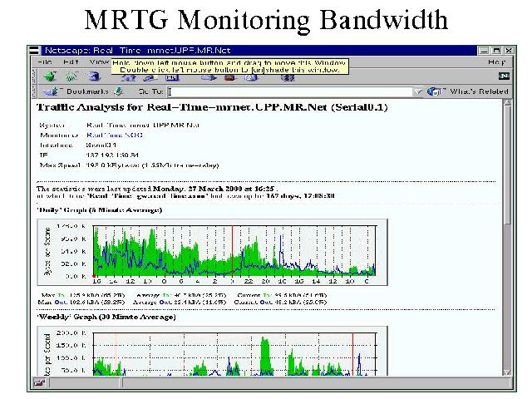
Task: Collapse the location toolbar grip handle
Action: click(34, 91)
